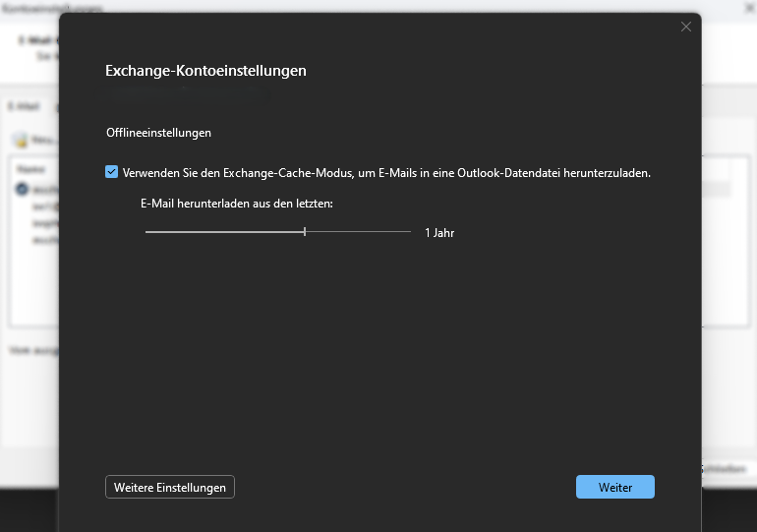Viewport: 757px width, 532px height.
Task: Click the far right end of the slider track
Action: pos(409,232)
